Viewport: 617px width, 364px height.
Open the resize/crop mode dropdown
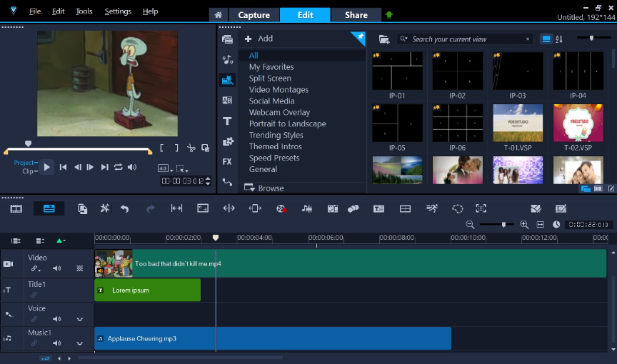pyautogui.click(x=182, y=168)
